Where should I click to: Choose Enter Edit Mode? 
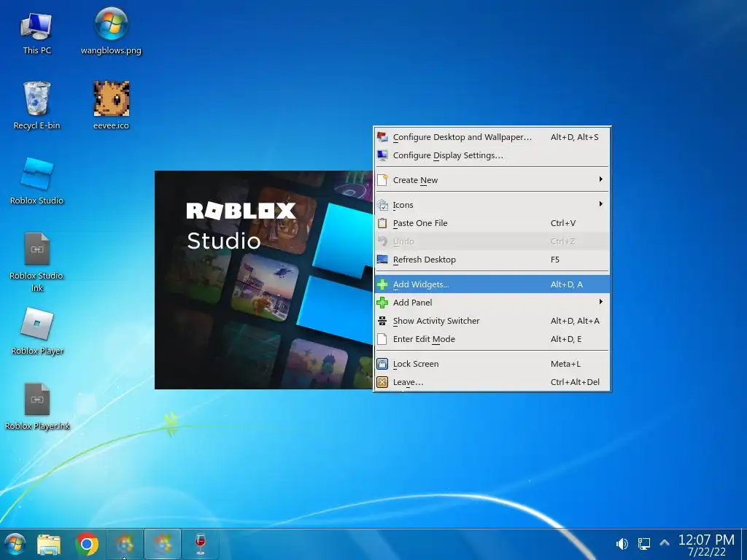click(492, 339)
